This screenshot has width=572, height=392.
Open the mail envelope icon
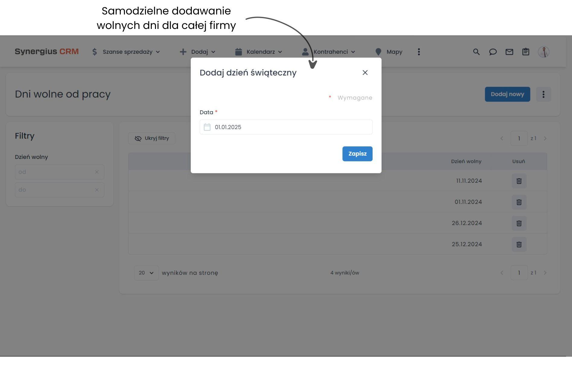coord(509,52)
